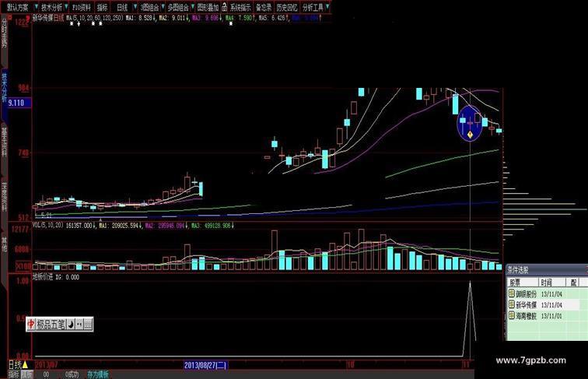Screen dimensions: 588x379
Task: Click 存为模板 save as template link
Action: point(98,374)
